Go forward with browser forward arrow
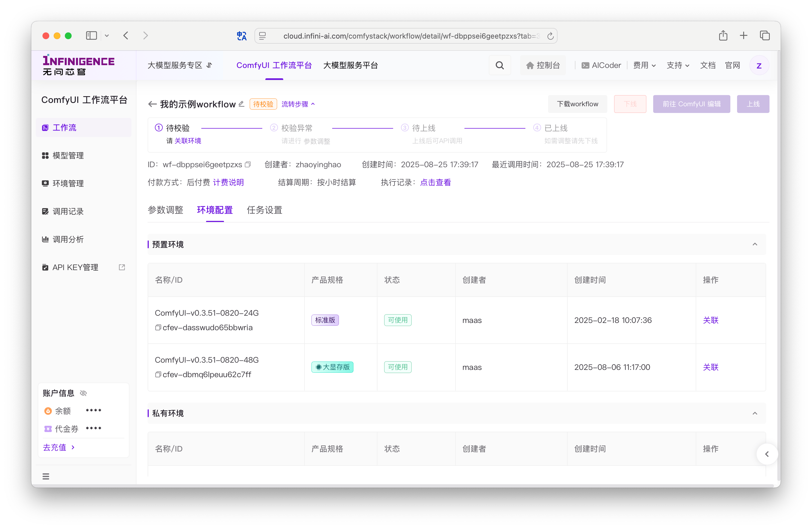This screenshot has height=529, width=812. point(146,36)
